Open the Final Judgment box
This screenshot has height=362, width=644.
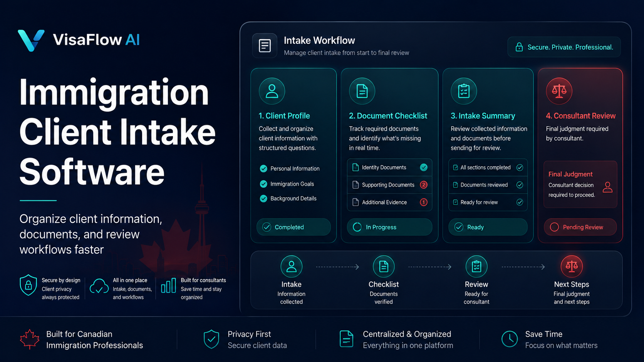coord(580,184)
